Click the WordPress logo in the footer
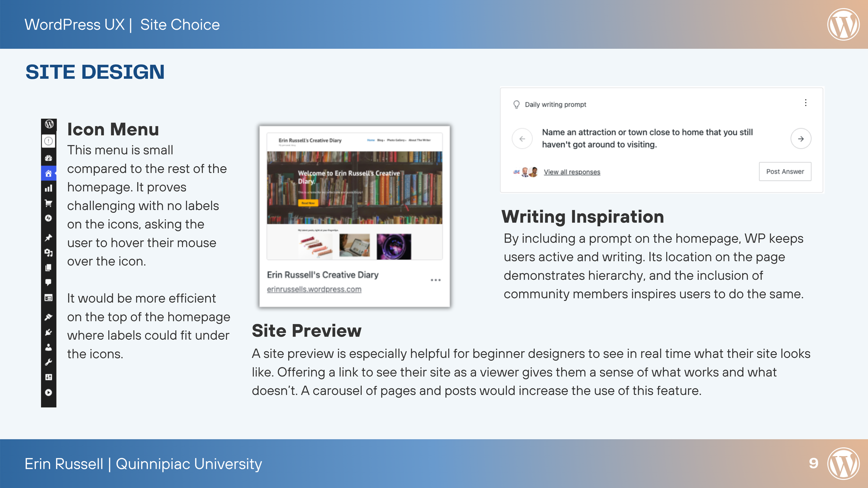 [843, 464]
